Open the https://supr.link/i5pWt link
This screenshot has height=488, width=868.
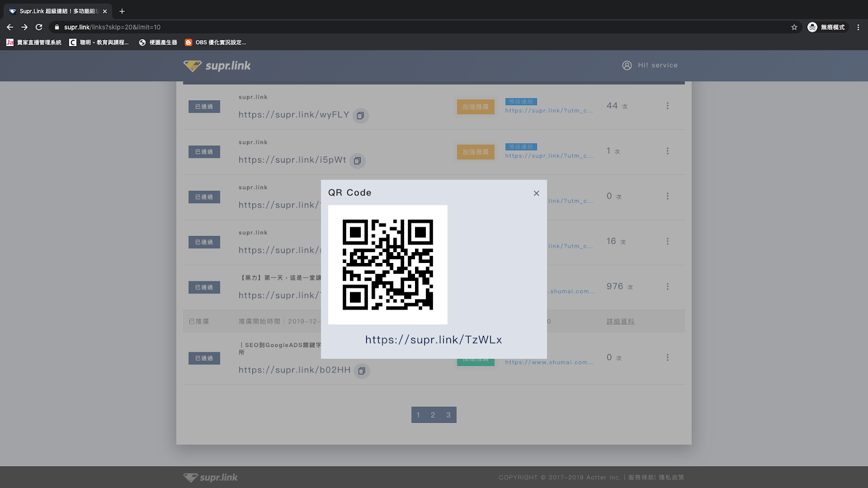[292, 160]
